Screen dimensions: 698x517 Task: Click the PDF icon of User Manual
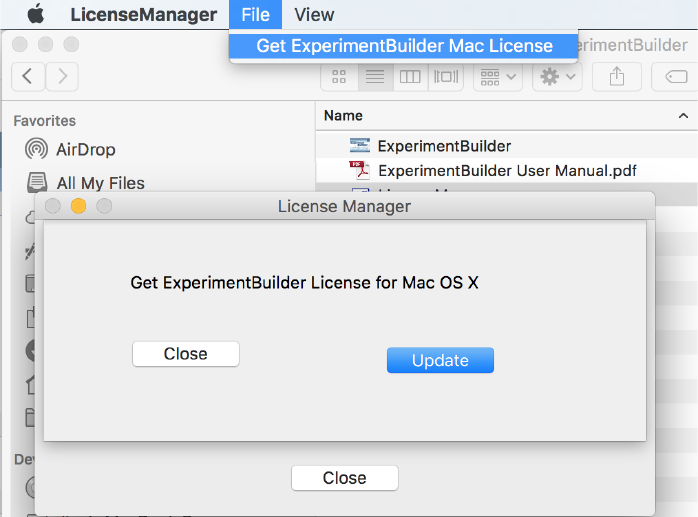[359, 170]
